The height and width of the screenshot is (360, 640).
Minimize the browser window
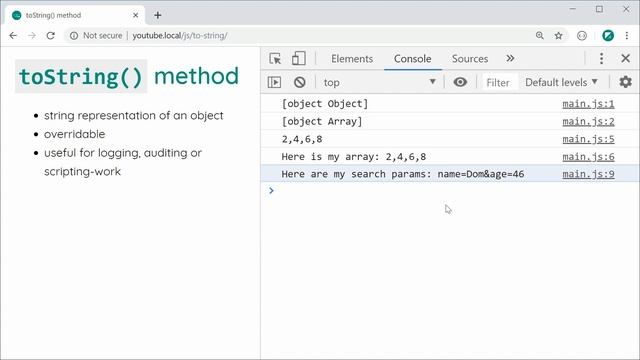point(573,9)
